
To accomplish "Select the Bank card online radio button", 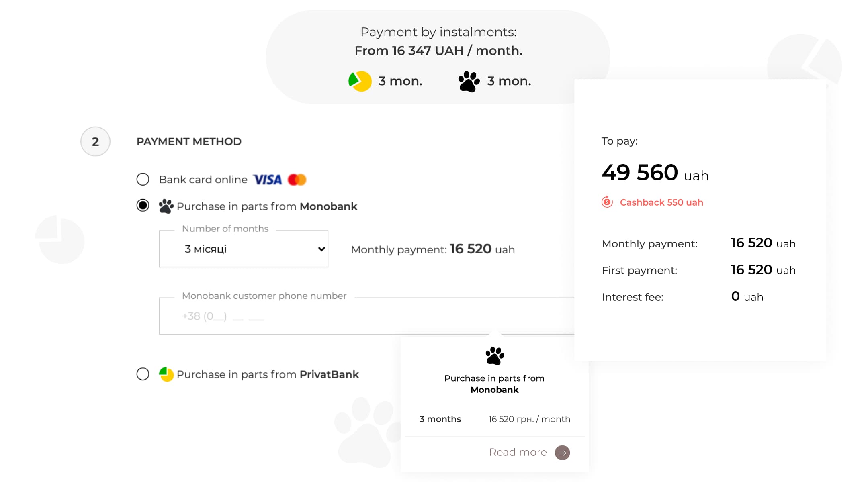I will pyautogui.click(x=143, y=179).
